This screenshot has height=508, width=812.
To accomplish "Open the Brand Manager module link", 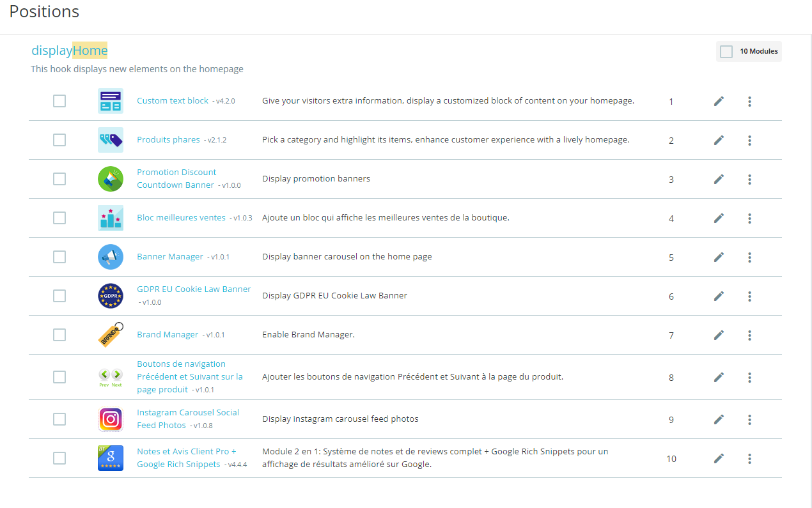I will (x=168, y=334).
